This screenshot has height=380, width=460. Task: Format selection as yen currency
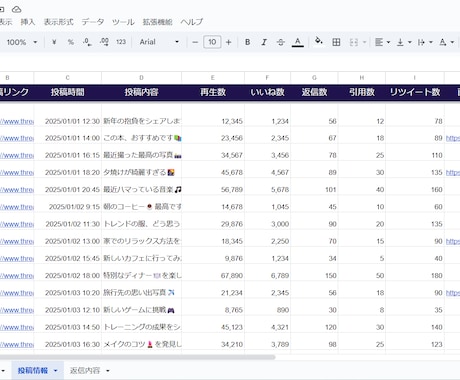pyautogui.click(x=54, y=42)
